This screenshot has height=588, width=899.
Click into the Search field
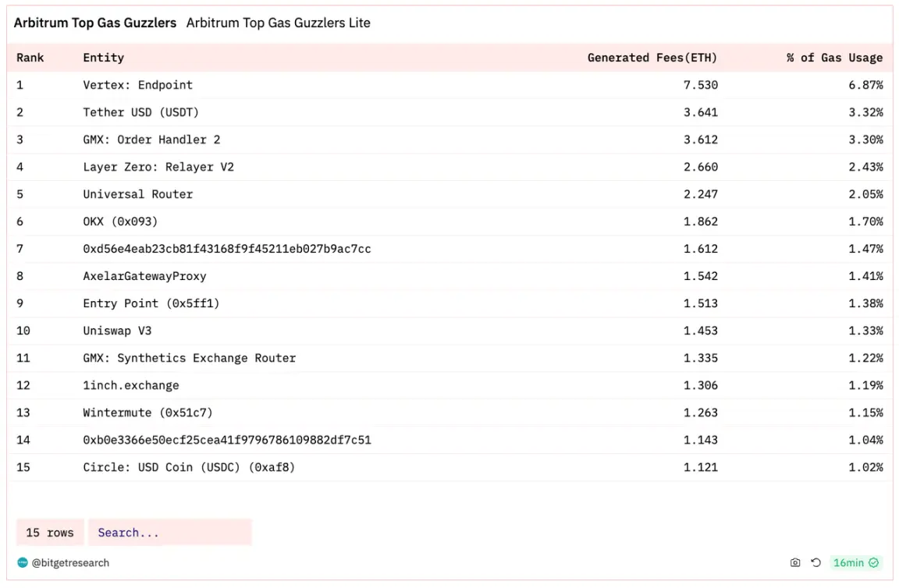170,533
